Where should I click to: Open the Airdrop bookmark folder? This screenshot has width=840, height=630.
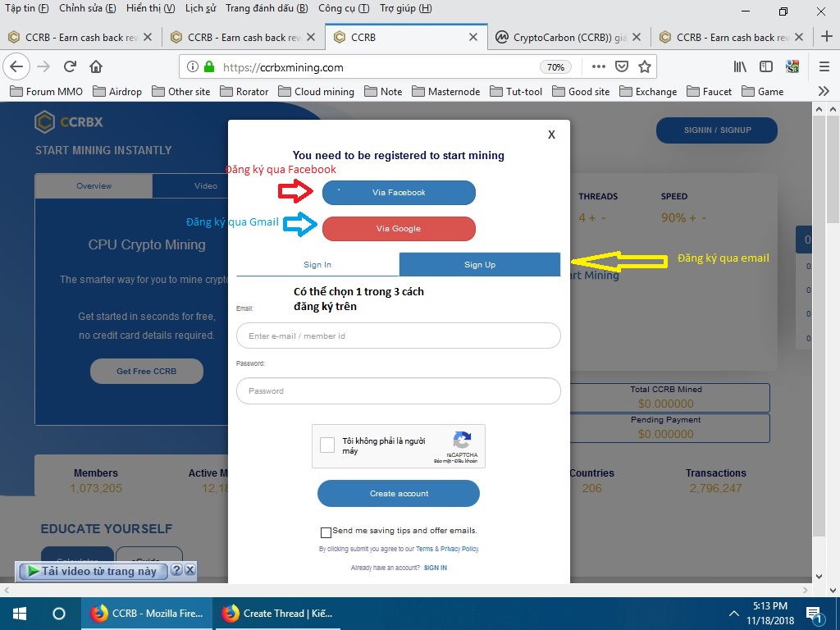coord(117,92)
